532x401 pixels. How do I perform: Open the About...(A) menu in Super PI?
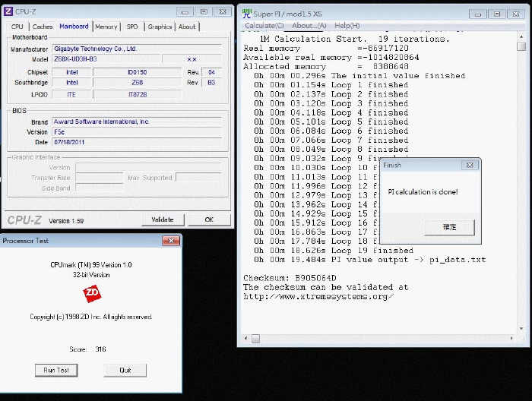click(309, 25)
